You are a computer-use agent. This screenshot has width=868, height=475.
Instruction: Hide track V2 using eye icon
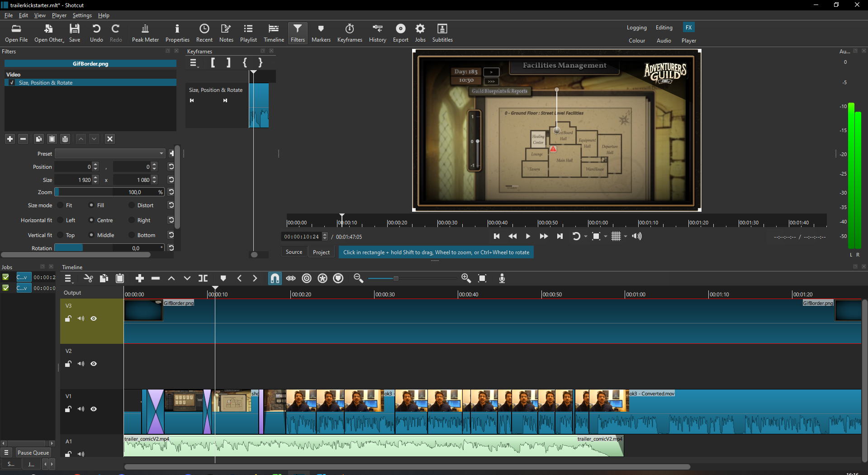[x=94, y=364]
